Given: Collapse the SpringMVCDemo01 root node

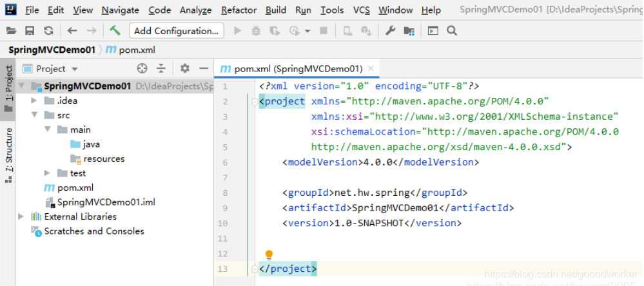Looking at the screenshot, I should pos(22,86).
